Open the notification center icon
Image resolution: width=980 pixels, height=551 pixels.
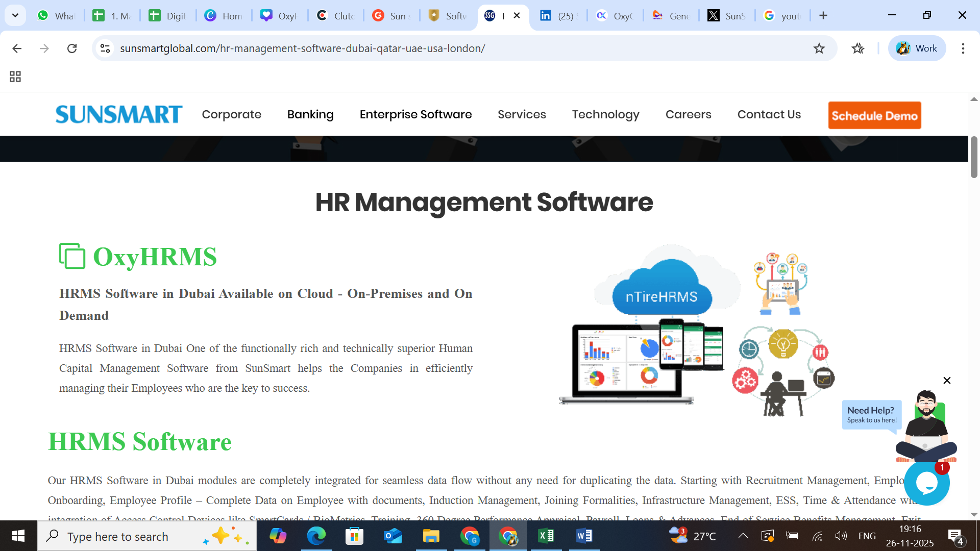[x=955, y=536]
